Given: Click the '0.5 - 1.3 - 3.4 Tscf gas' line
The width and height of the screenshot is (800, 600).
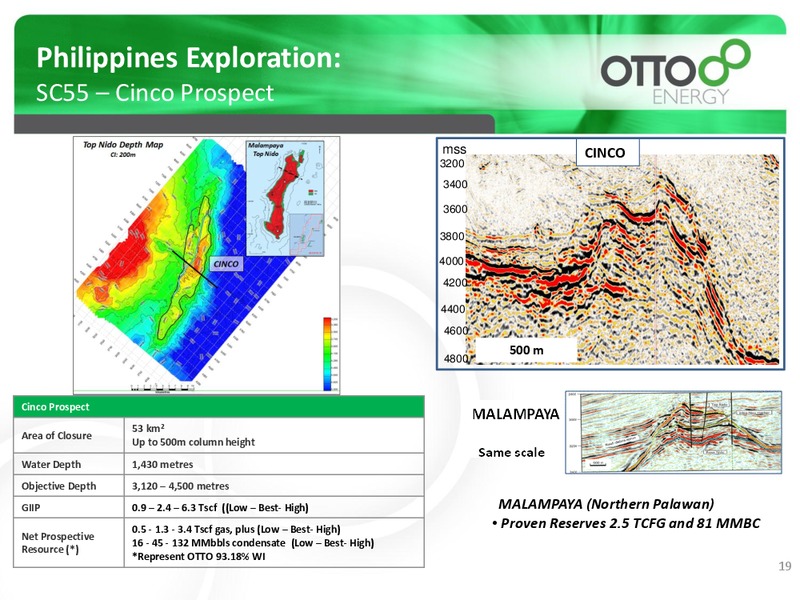Looking at the screenshot, I should point(236,529).
